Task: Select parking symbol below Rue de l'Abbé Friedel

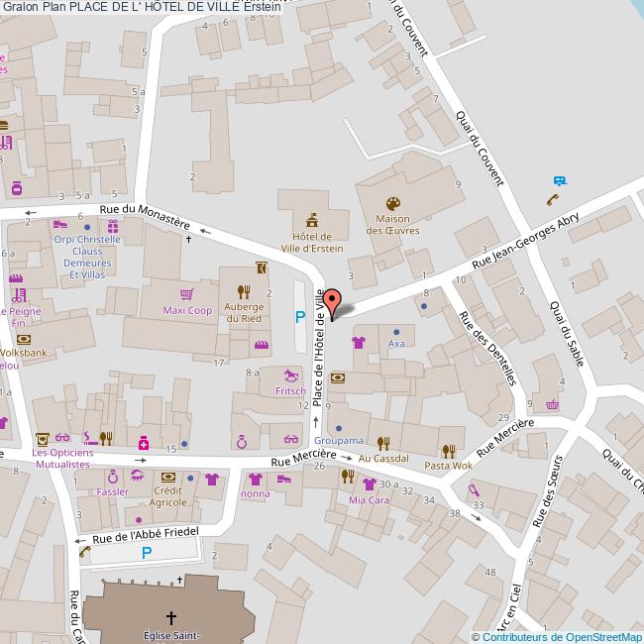Action: [147, 553]
